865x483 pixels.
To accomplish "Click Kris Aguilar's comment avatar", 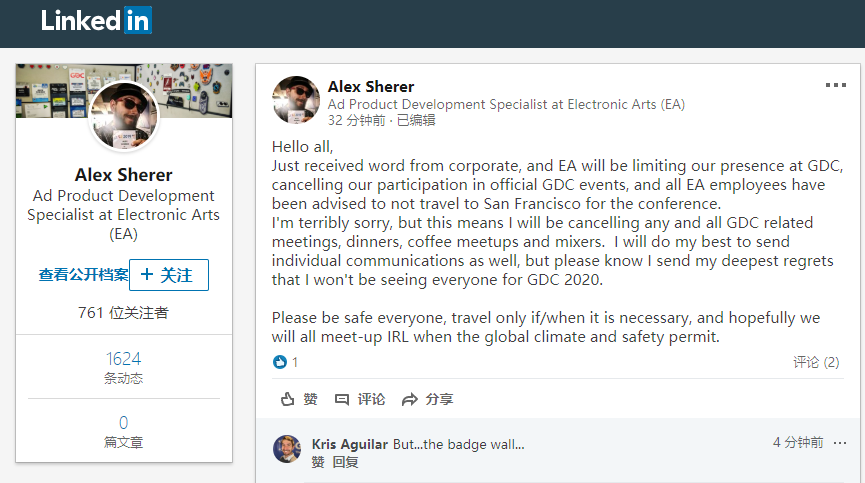I will tap(287, 449).
